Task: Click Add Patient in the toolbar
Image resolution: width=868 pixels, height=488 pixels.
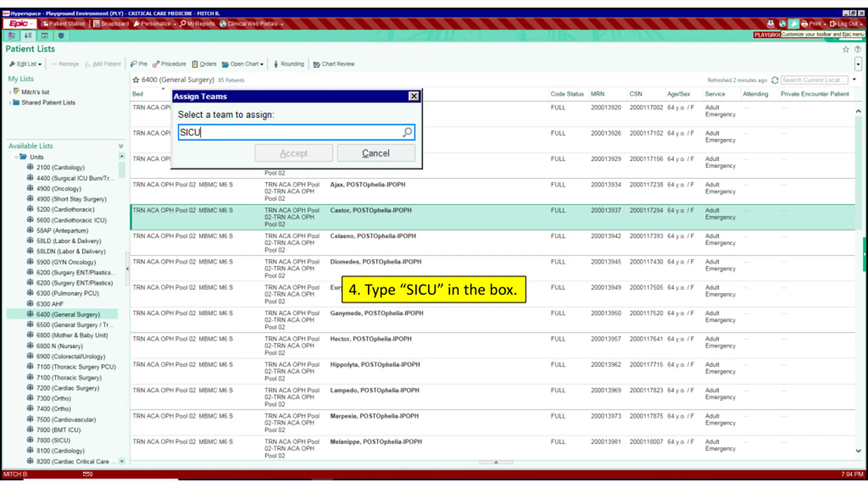Action: (103, 64)
